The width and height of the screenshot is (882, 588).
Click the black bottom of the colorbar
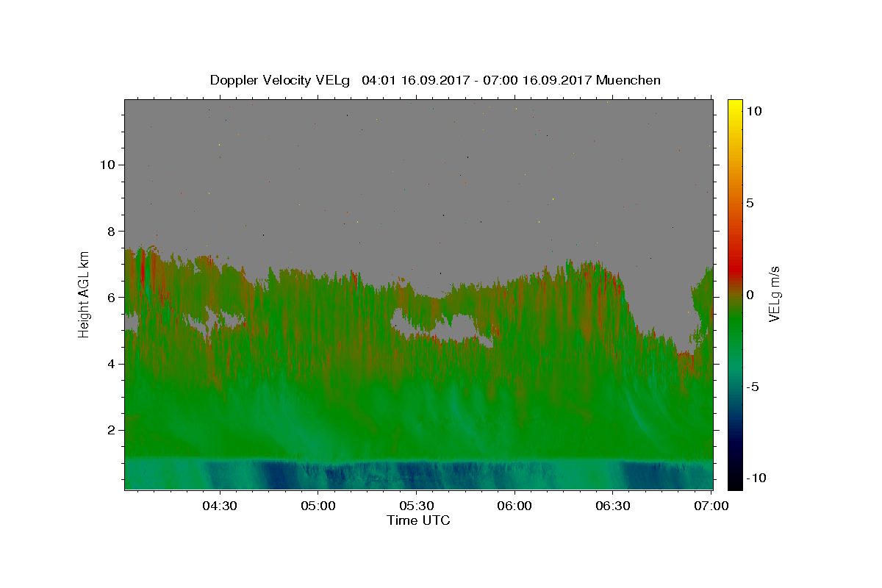[x=734, y=484]
